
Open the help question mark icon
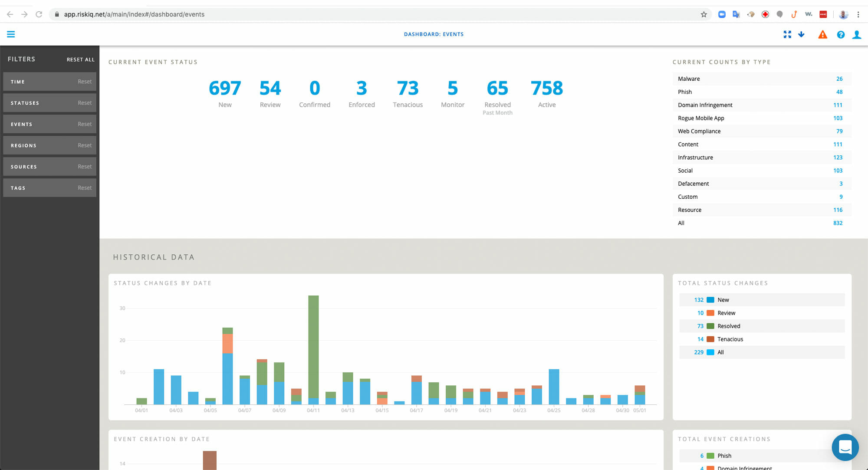pyautogui.click(x=841, y=34)
